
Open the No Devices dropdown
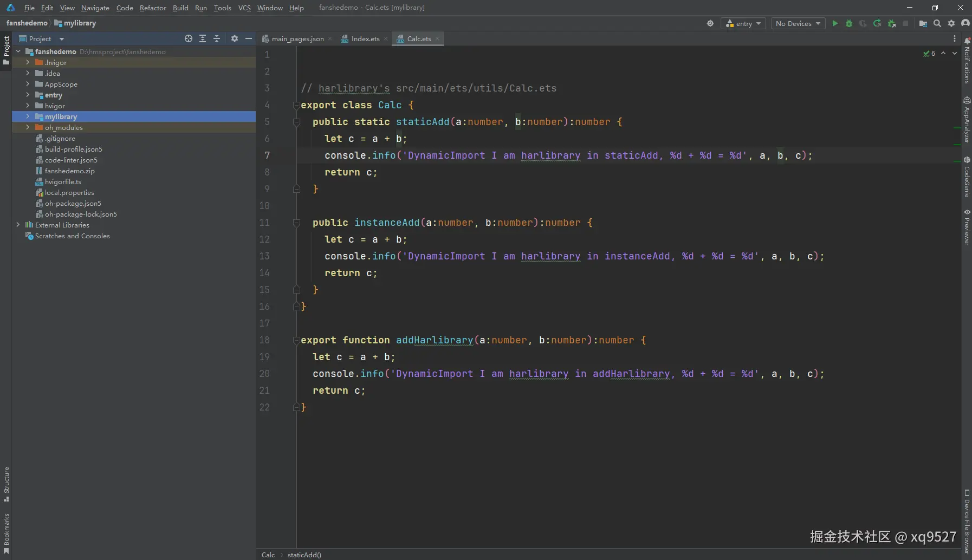[798, 23]
